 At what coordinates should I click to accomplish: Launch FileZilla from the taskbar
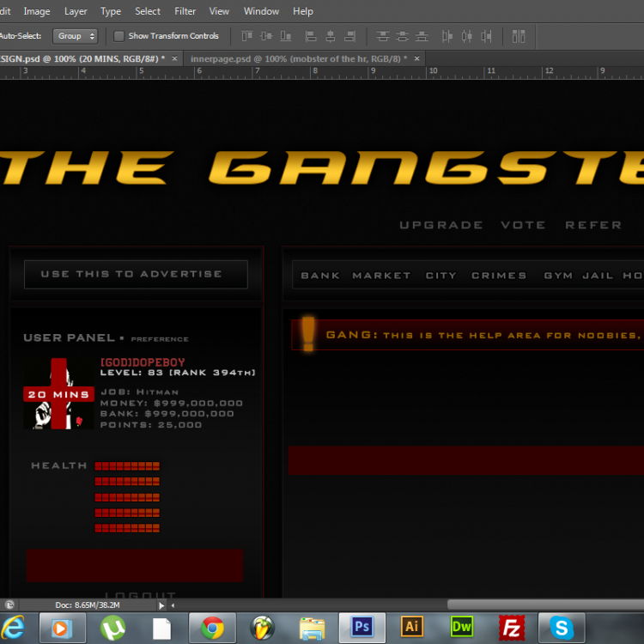[x=513, y=627]
